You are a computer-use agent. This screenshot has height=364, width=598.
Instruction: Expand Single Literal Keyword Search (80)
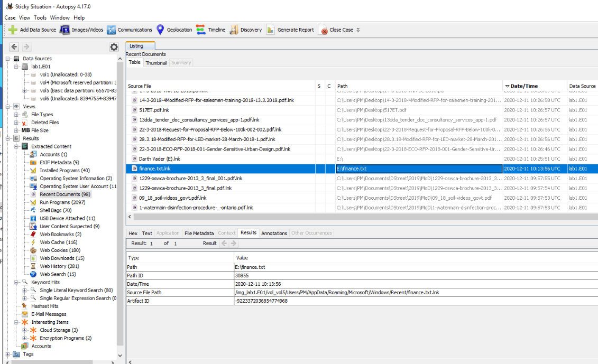(24, 290)
